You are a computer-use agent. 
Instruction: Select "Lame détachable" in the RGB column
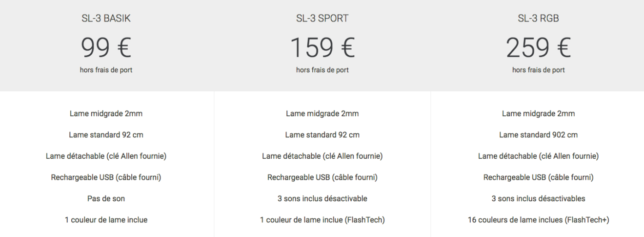click(538, 156)
